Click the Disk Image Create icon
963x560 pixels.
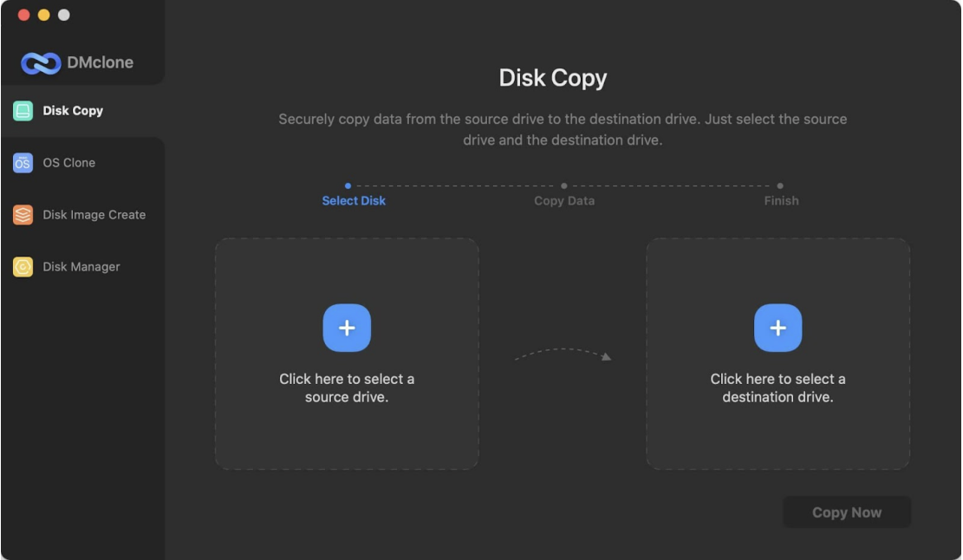click(x=23, y=215)
